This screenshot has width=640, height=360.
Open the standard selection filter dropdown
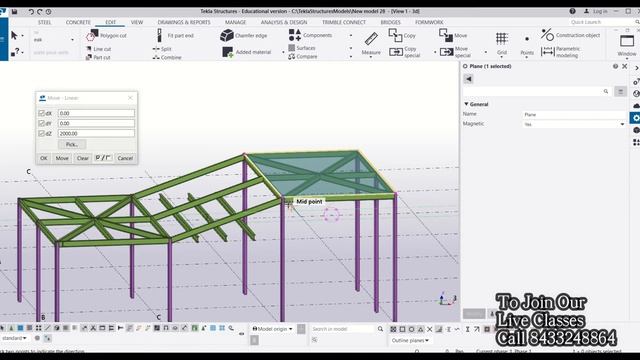14,338
